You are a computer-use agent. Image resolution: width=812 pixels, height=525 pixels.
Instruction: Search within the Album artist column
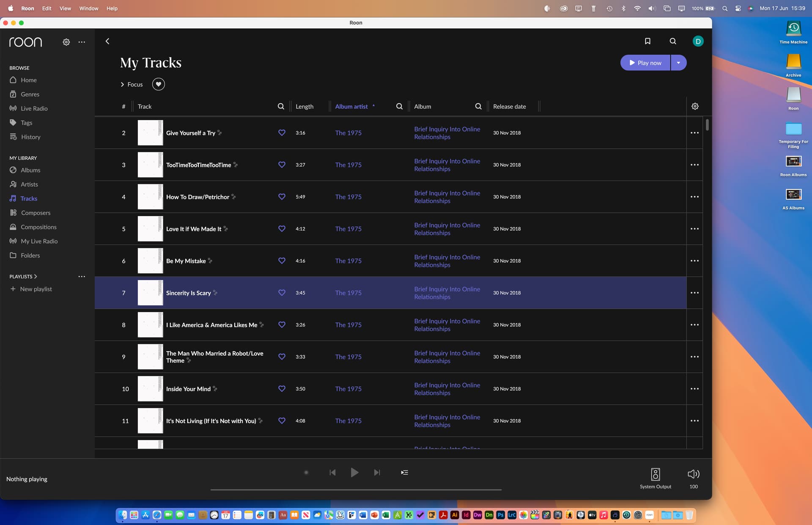(399, 107)
